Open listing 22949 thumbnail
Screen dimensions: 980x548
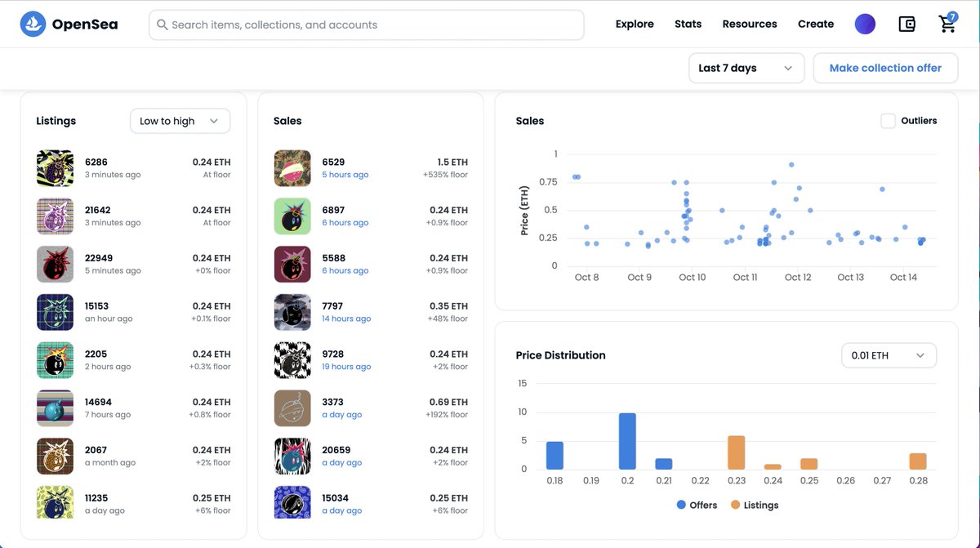pos(55,265)
